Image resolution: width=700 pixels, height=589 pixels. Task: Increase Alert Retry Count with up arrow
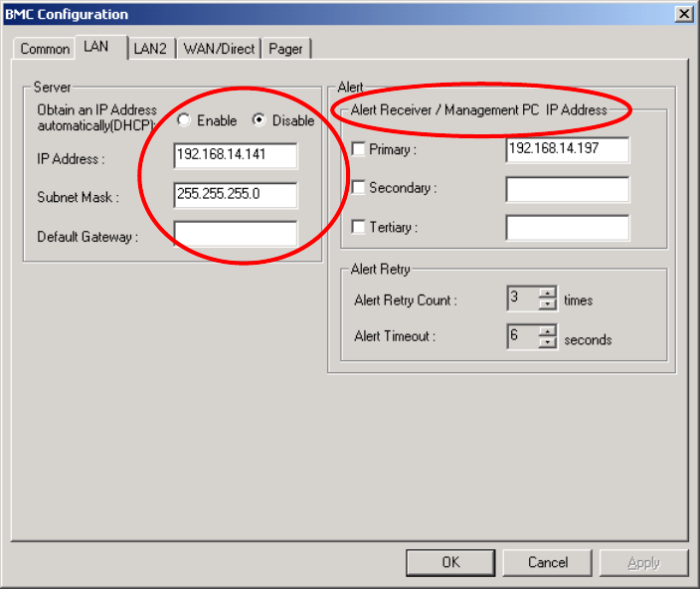[x=547, y=293]
